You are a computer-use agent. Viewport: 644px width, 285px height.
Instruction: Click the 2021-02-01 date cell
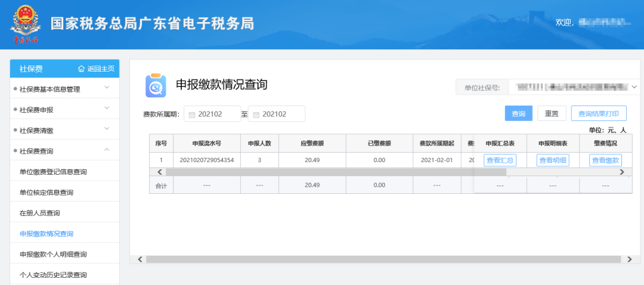pos(437,160)
